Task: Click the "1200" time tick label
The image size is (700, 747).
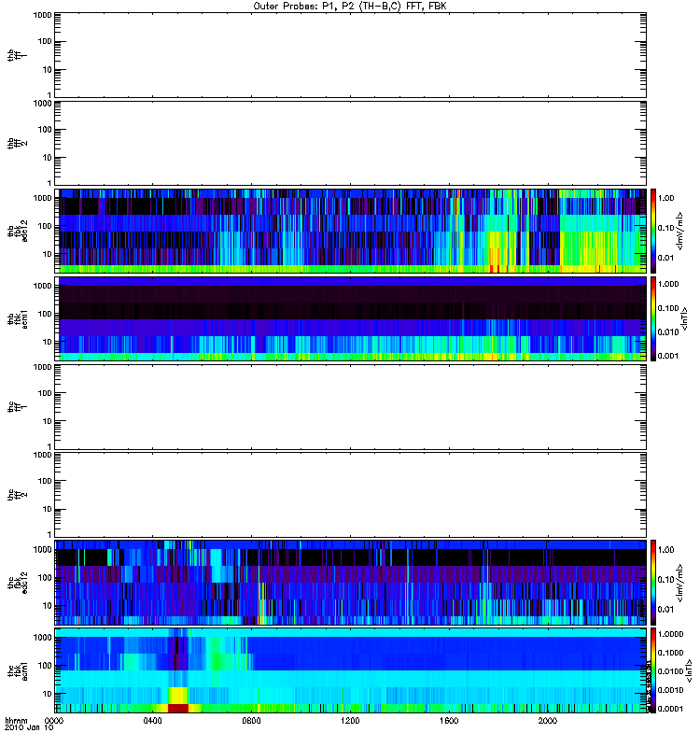Action: 350,721
